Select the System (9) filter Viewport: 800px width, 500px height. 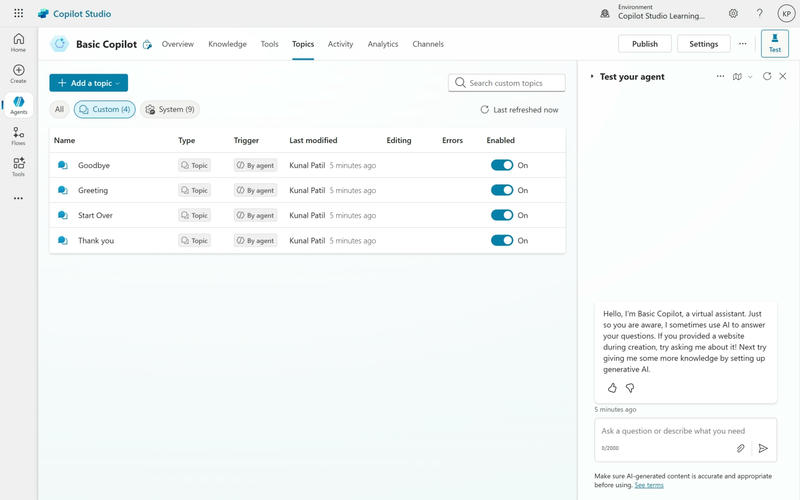(170, 109)
